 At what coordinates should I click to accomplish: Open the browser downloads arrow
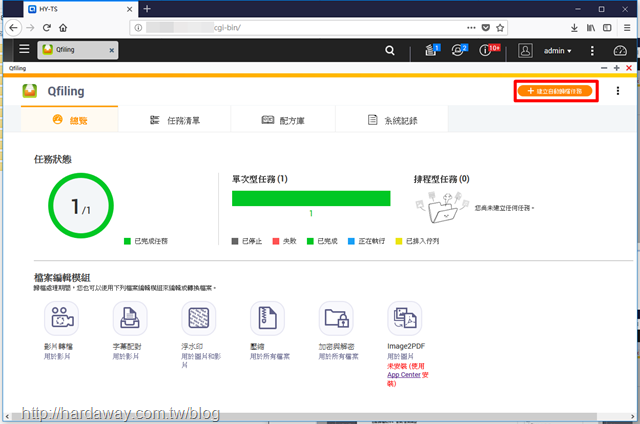tap(574, 28)
